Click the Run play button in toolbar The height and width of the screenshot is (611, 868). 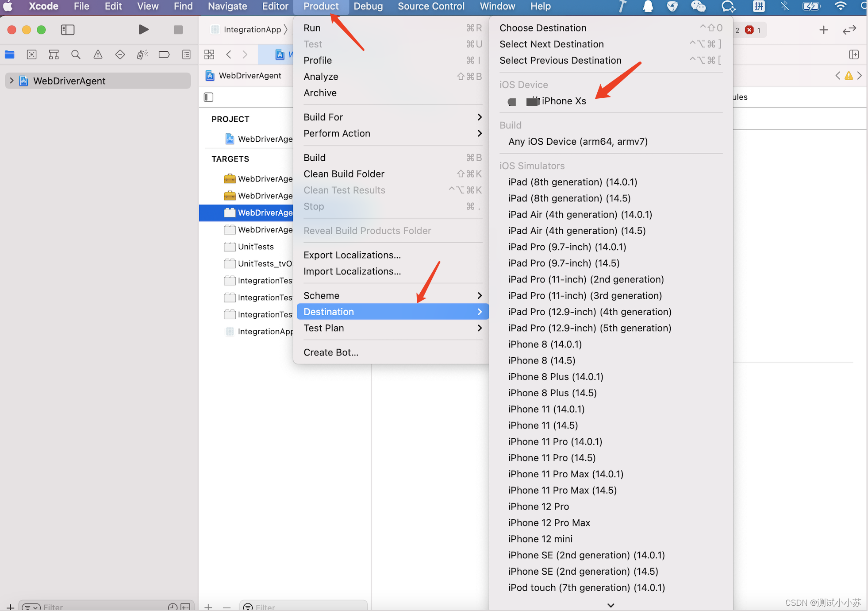[143, 30]
